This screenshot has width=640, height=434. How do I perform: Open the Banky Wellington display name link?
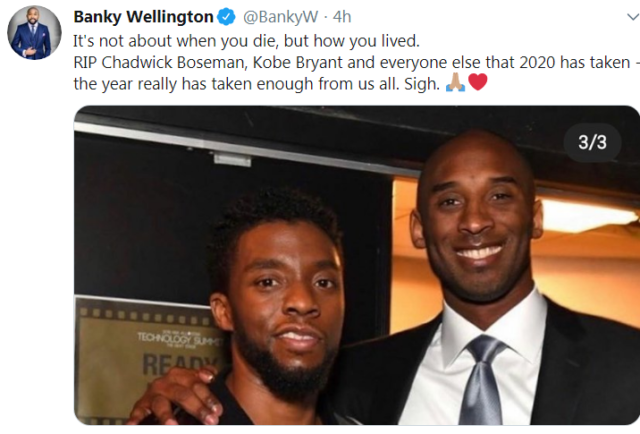[143, 17]
